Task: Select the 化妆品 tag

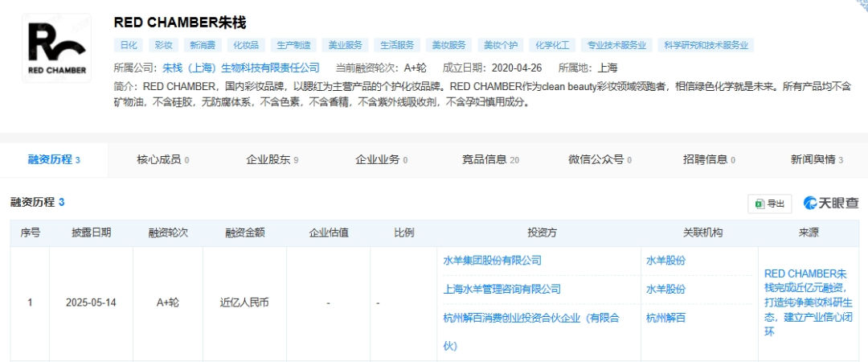Action: click(x=247, y=46)
